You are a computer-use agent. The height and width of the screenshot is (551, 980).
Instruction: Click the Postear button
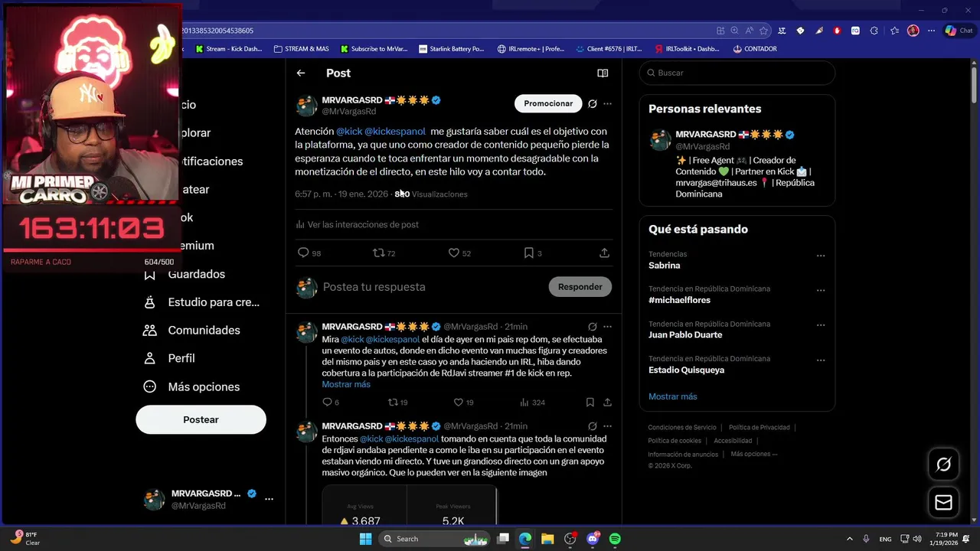201,419
